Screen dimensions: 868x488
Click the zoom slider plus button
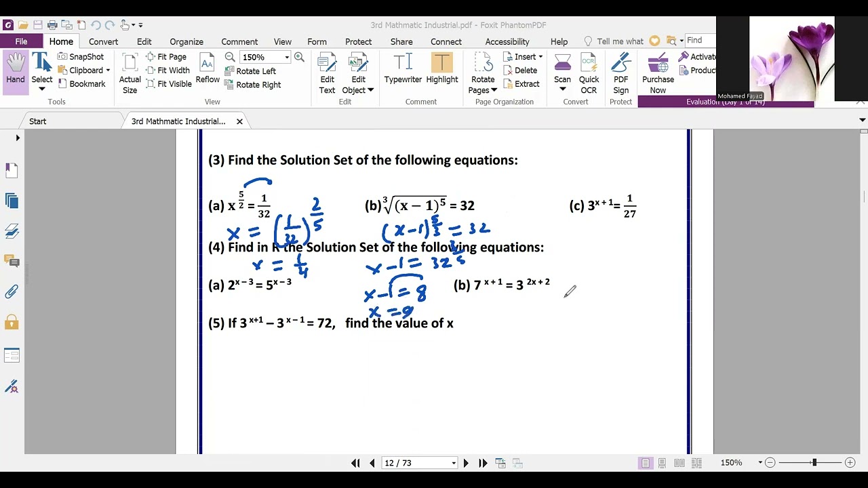(850, 463)
